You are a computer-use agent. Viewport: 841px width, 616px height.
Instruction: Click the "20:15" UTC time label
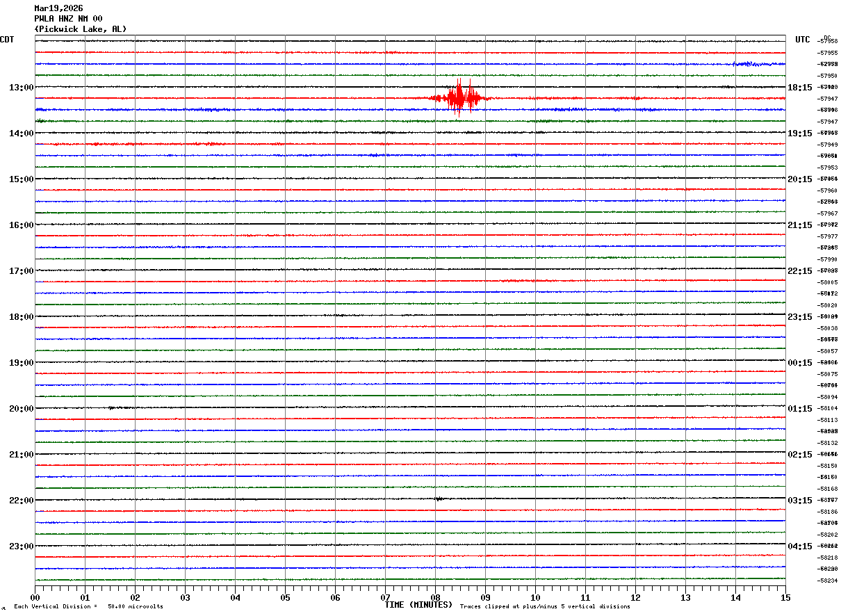800,179
